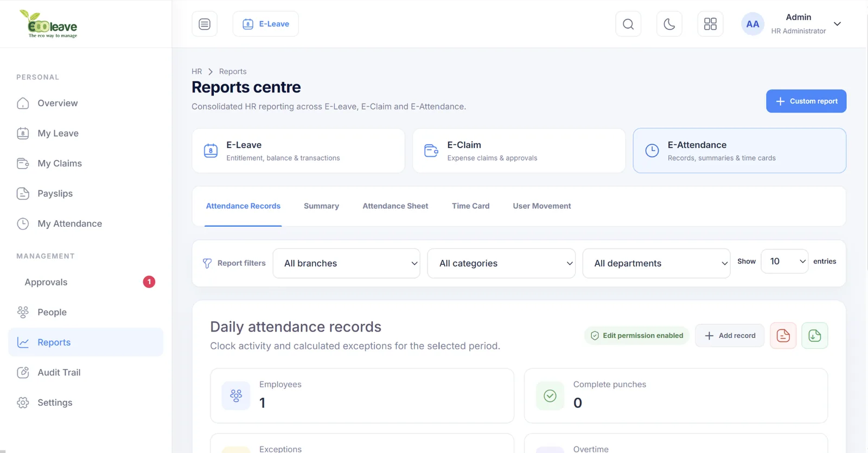Open Settings page label
Image resolution: width=868 pixels, height=453 pixels.
[x=55, y=403]
